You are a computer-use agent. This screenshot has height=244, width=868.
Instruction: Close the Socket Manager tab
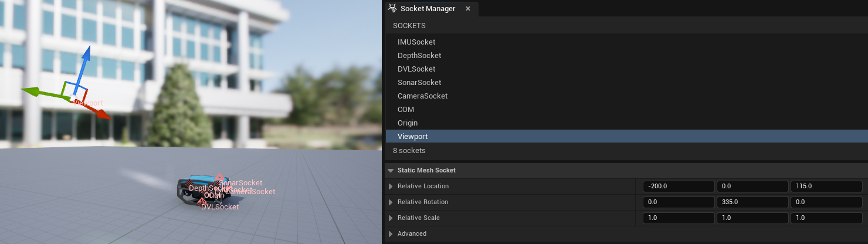tap(468, 9)
